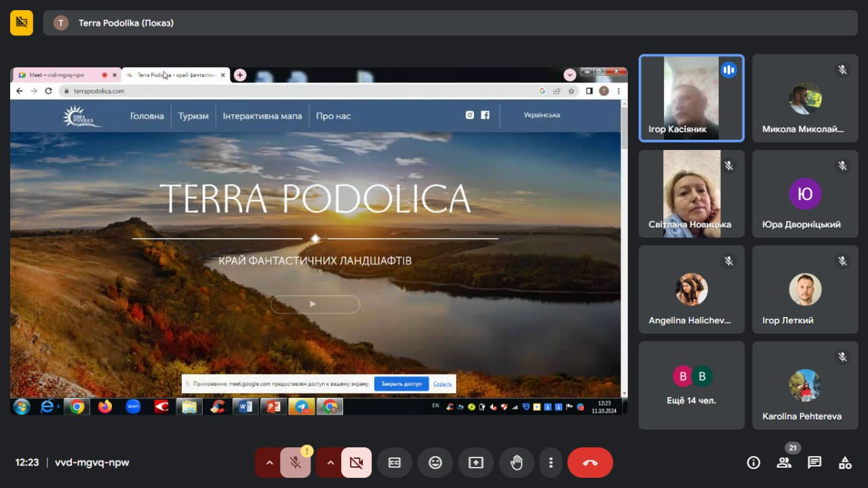Select Karolina Pehtereva's participant tile

(x=805, y=385)
